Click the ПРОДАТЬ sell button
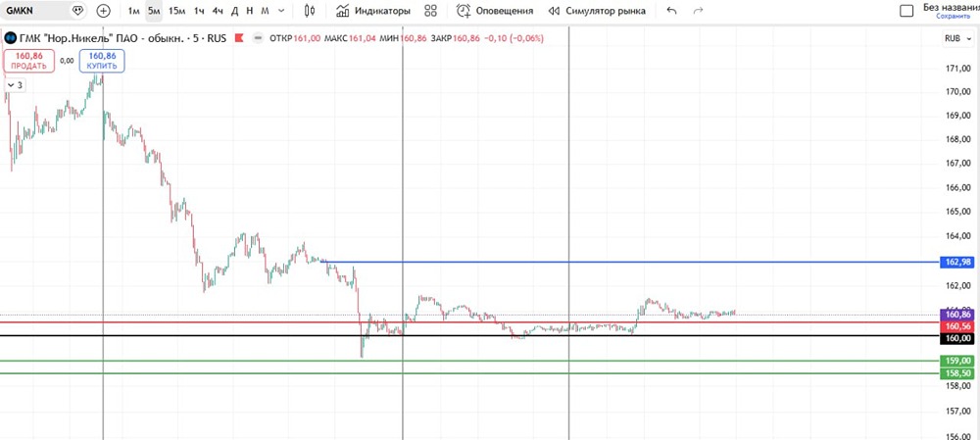Viewport: 980px width, 440px height. pyautogui.click(x=28, y=61)
